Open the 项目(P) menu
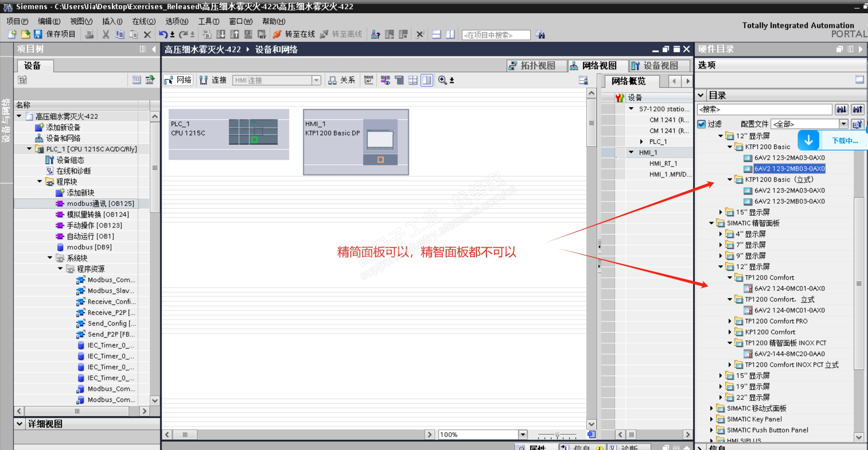Image resolution: width=868 pixels, height=450 pixels. [x=17, y=21]
